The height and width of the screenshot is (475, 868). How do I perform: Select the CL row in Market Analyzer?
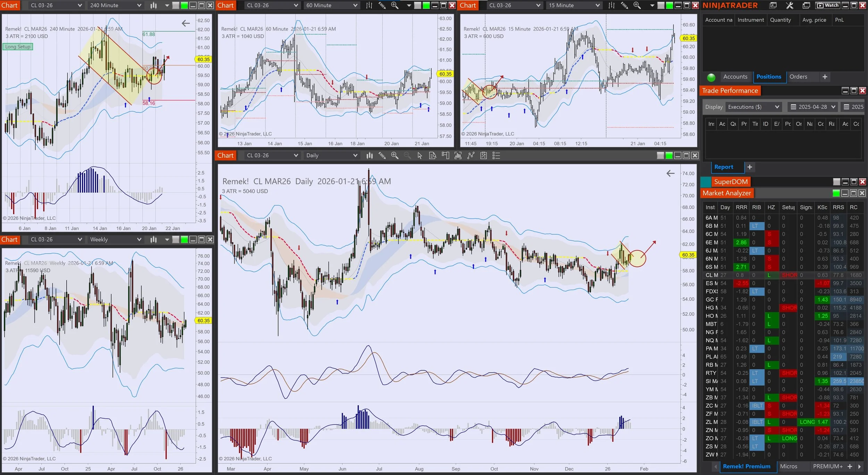pos(711,275)
